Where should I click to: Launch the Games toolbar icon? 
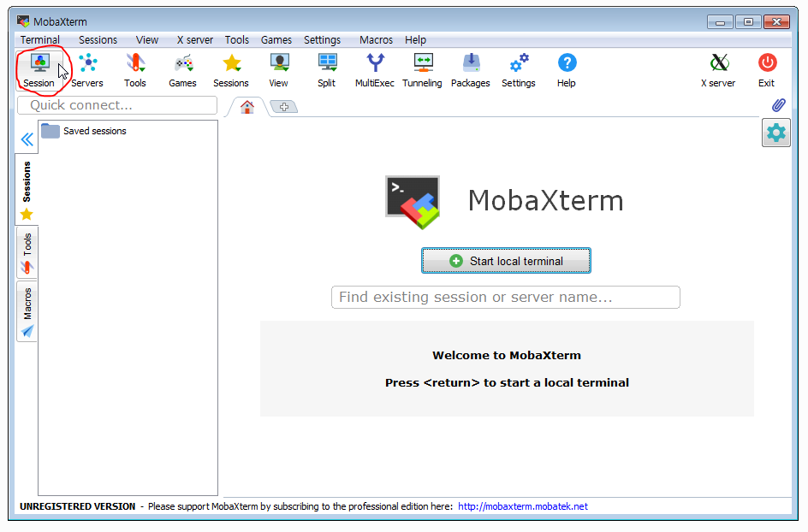click(183, 70)
